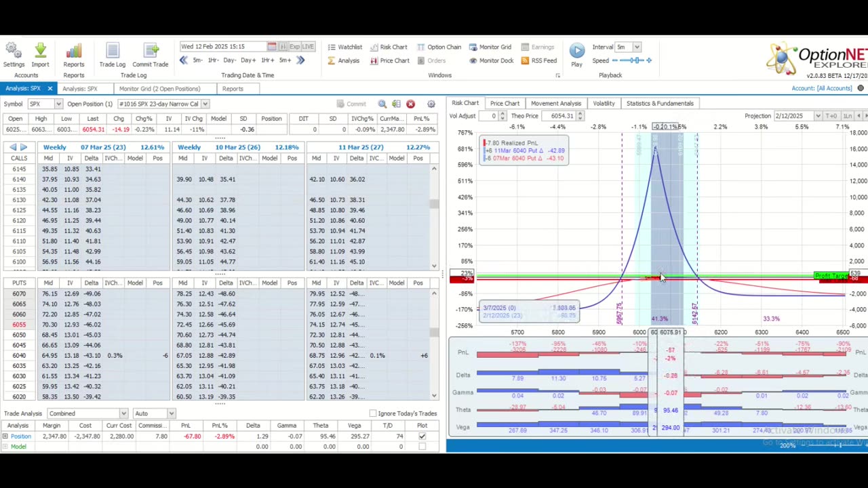Viewport: 868px width, 488px height.
Task: Toggle the LIVE mode button
Action: click(x=308, y=47)
